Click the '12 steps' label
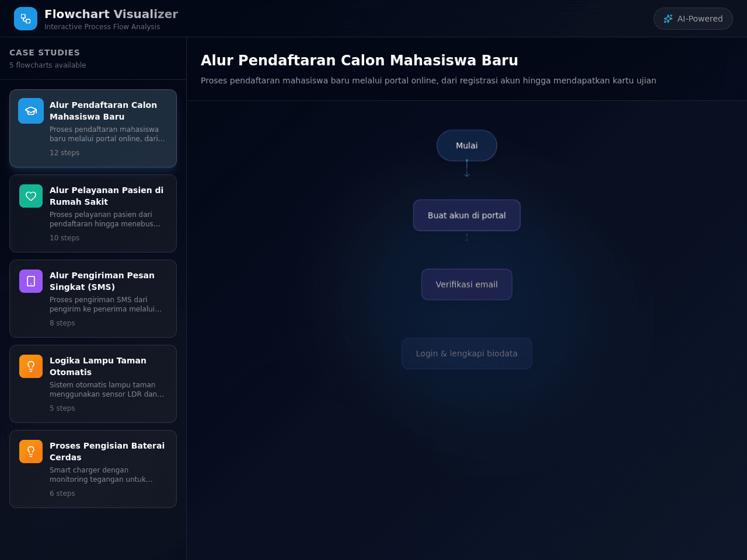Screen dimensions: 747x560 point(64,153)
